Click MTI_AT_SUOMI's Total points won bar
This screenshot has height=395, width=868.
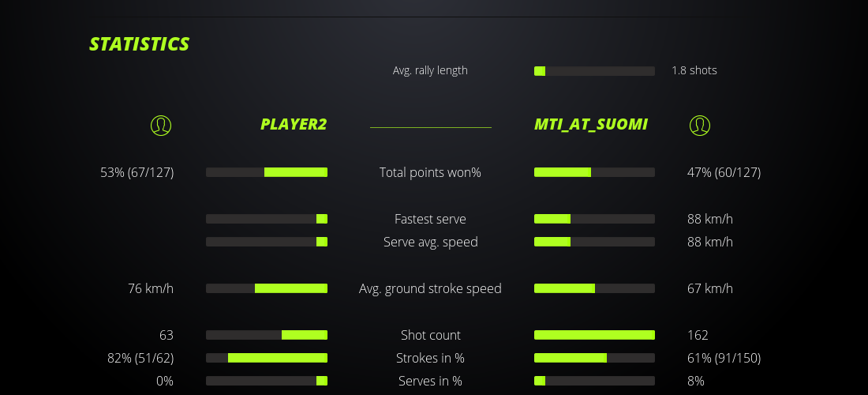tap(594, 172)
